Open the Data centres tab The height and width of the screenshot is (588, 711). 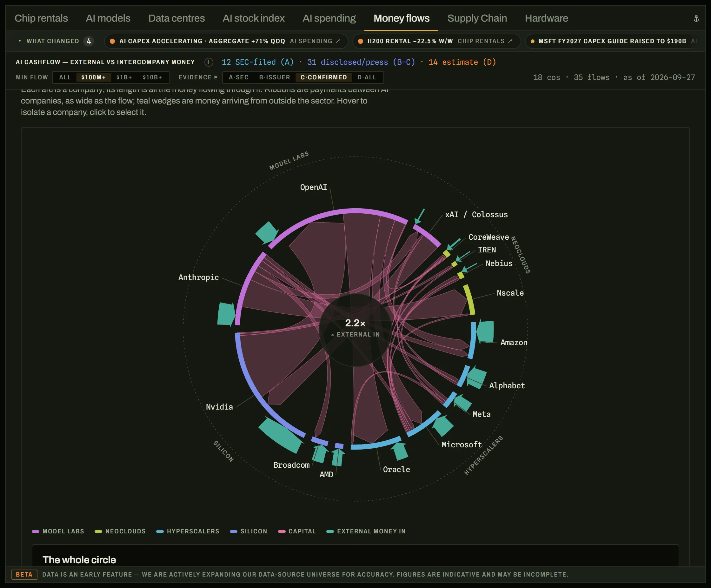click(176, 18)
